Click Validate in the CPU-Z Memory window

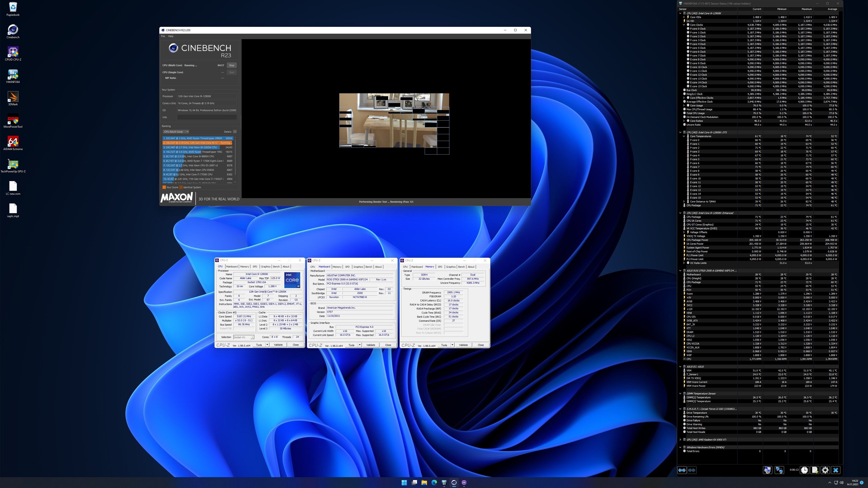pyautogui.click(x=463, y=345)
